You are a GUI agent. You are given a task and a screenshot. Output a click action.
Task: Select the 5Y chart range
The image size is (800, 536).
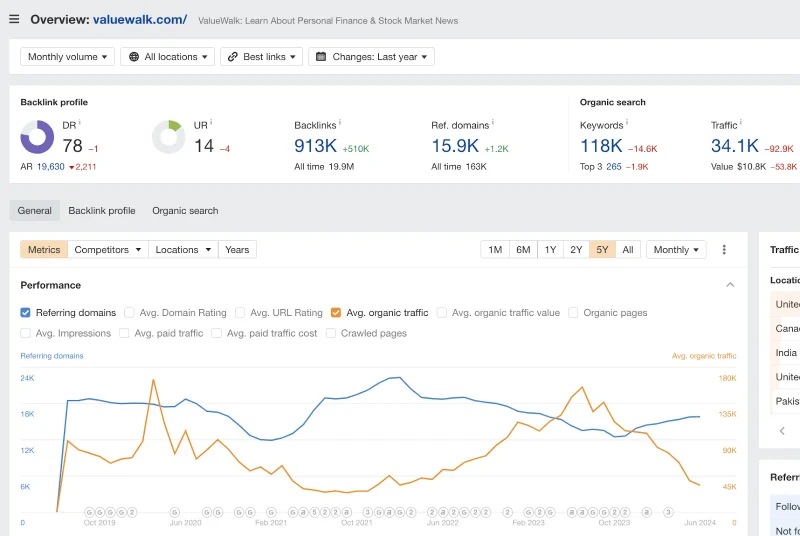[602, 249]
